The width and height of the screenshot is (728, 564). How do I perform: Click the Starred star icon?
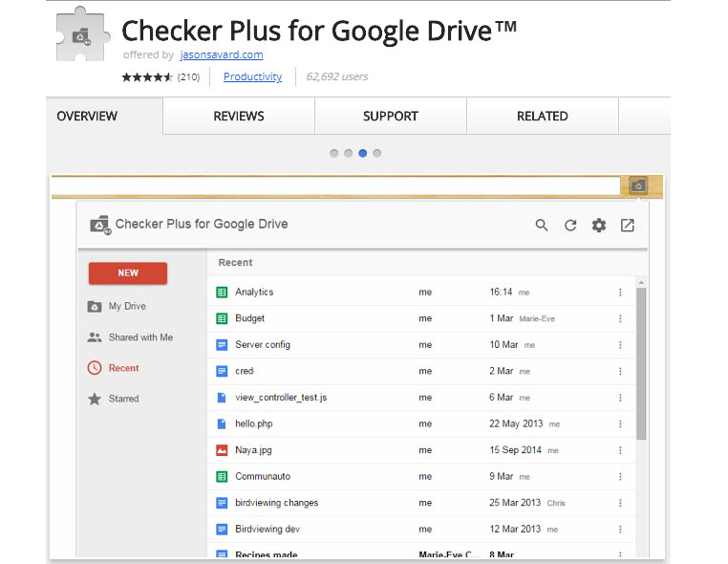click(x=95, y=399)
